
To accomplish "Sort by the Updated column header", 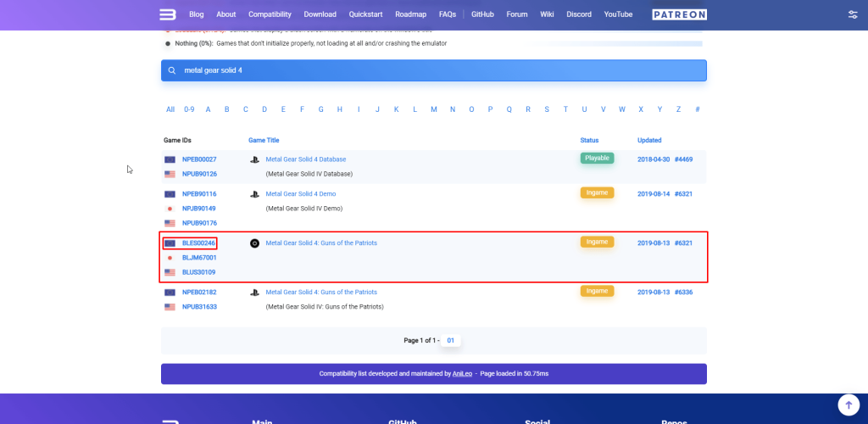I will [x=649, y=140].
